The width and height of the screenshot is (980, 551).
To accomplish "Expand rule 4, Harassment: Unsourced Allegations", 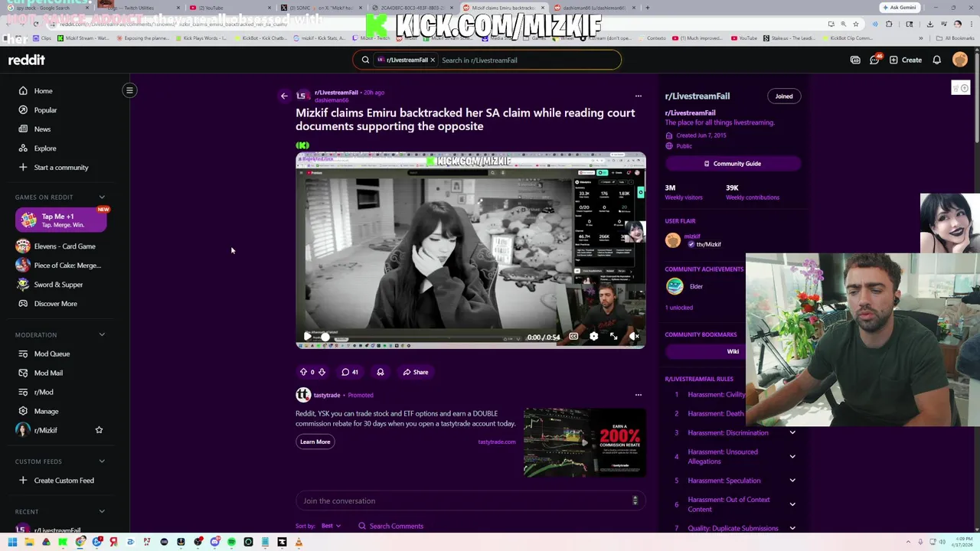I will coord(792,457).
